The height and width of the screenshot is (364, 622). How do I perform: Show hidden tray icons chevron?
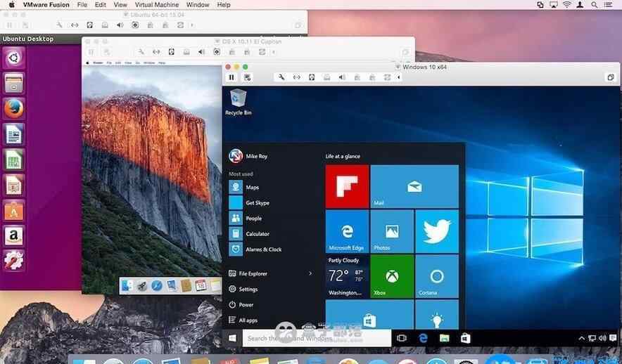pos(581,338)
